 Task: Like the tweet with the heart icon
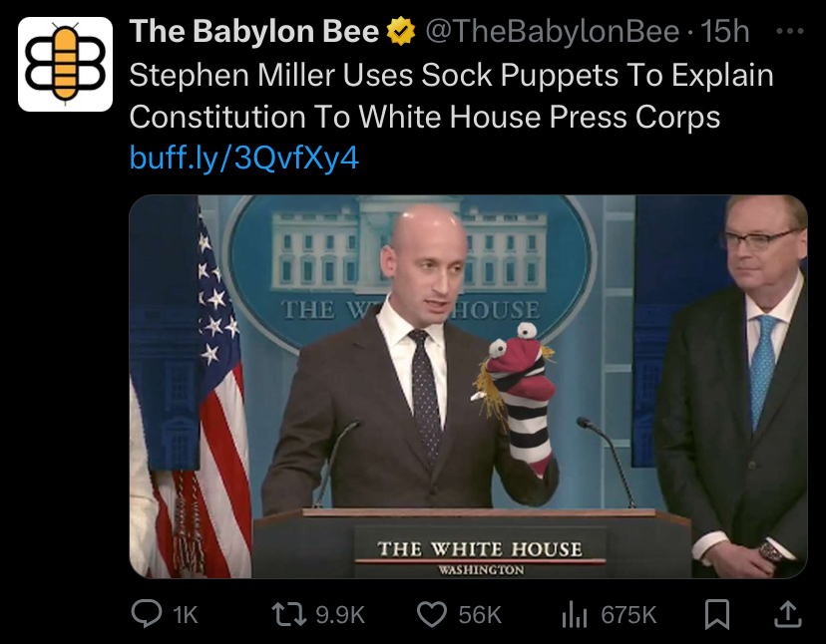click(x=432, y=614)
